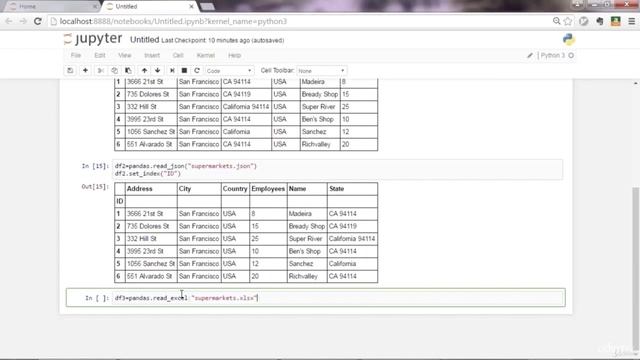Open the Edit menu
This screenshot has height=360, width=640.
click(x=100, y=56)
